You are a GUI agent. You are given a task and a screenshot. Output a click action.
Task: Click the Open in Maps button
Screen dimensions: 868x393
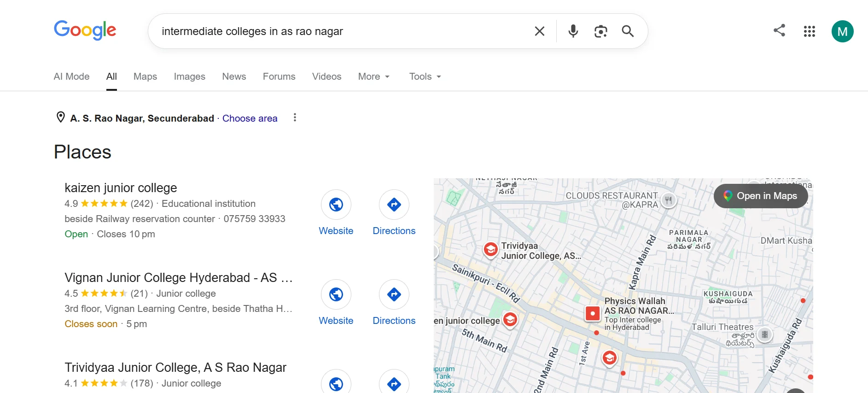tap(761, 196)
